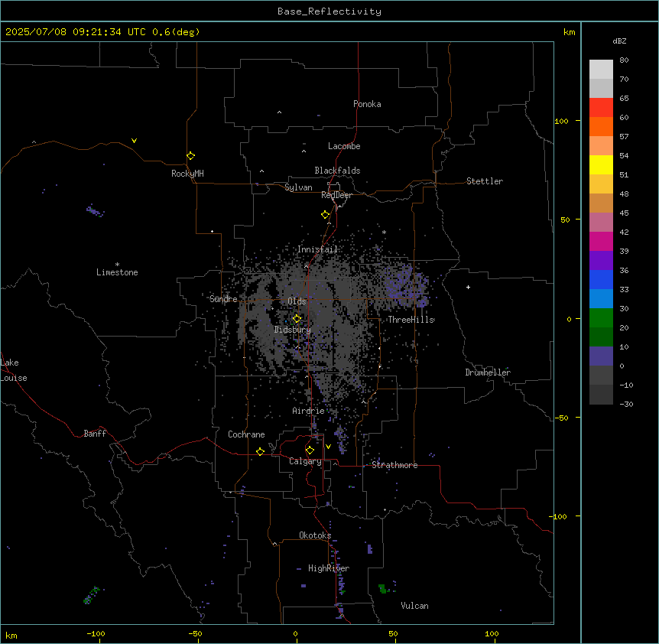Select the 65 dBZ red color swatch
The height and width of the screenshot is (644, 659).
[601, 107]
